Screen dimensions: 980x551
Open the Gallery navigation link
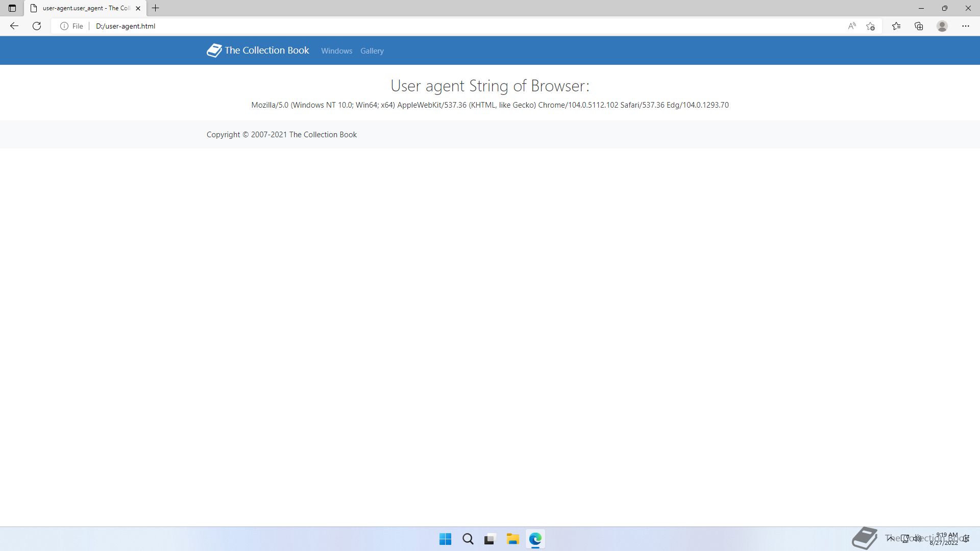372,51
